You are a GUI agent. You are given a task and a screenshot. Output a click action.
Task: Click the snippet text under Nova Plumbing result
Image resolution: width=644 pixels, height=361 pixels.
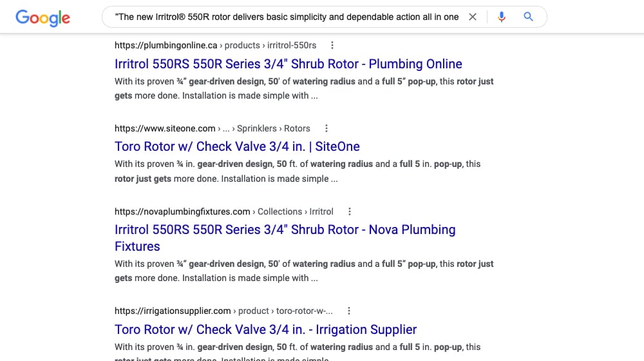pos(304,271)
